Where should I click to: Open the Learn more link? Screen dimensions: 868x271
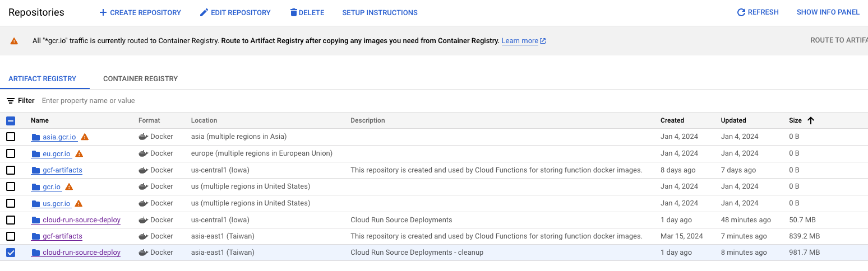click(x=520, y=41)
